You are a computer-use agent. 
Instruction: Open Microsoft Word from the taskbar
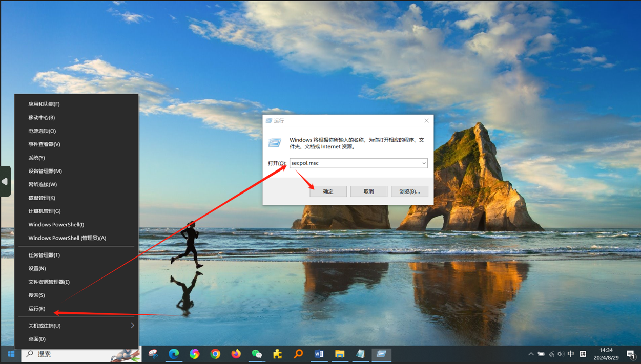point(319,354)
